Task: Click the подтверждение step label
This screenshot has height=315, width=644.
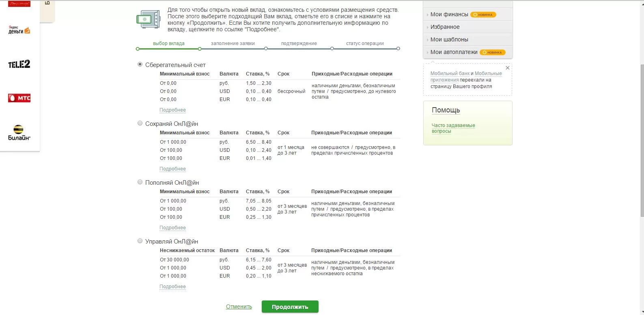Action: pos(299,43)
